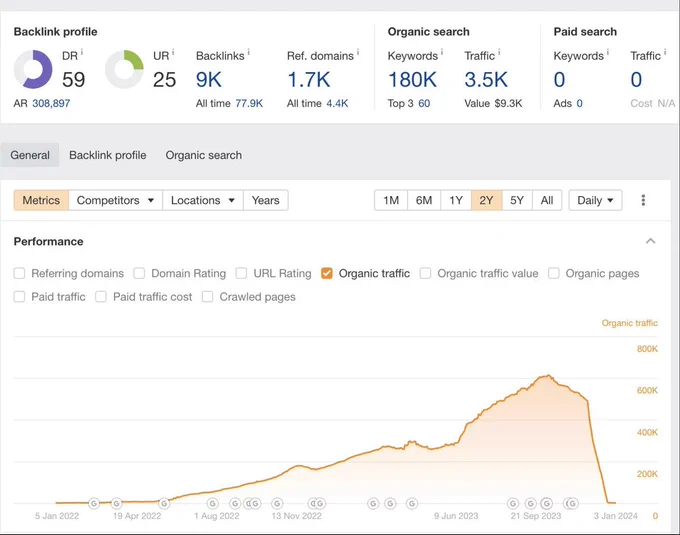Click the Value $9.3K text

pos(493,103)
